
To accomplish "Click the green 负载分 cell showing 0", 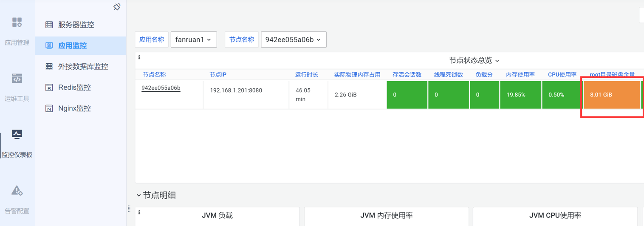I will (485, 95).
